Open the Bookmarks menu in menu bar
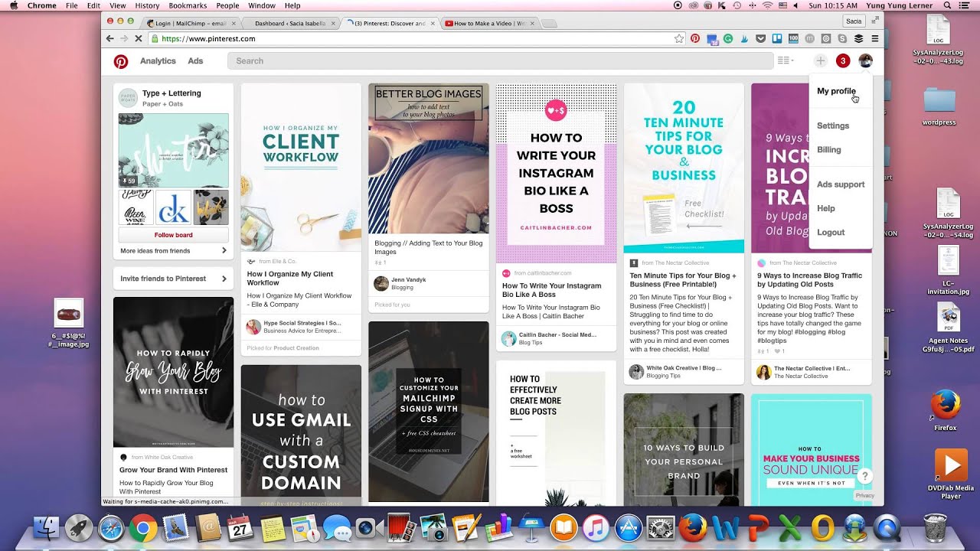The height and width of the screenshot is (551, 980). (x=188, y=5)
